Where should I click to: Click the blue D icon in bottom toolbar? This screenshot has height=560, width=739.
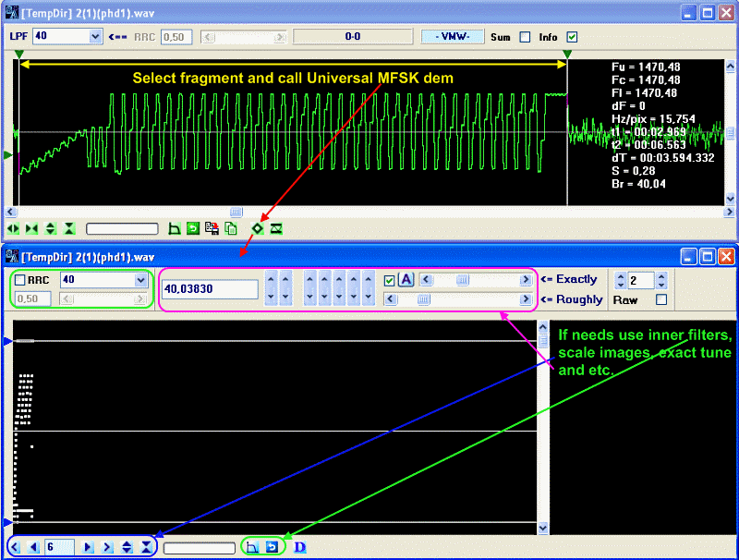[x=300, y=547]
